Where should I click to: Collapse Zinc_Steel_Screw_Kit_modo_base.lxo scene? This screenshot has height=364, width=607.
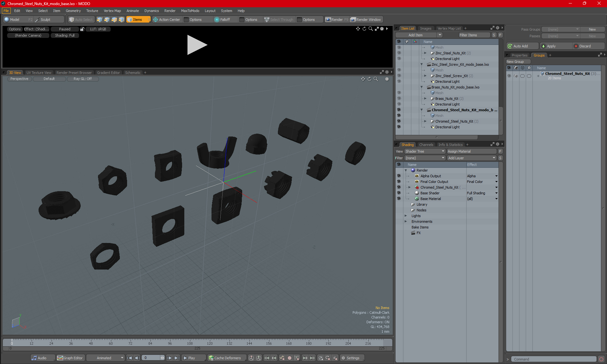pyautogui.click(x=421, y=64)
